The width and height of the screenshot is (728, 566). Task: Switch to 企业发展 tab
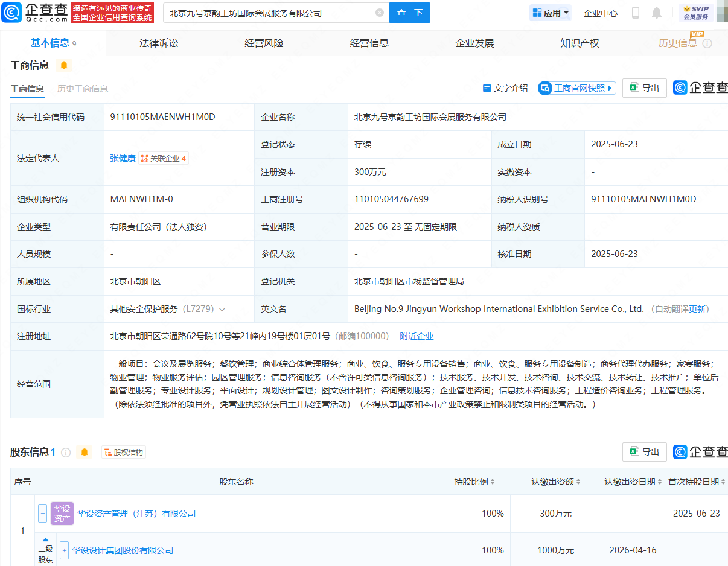point(474,43)
